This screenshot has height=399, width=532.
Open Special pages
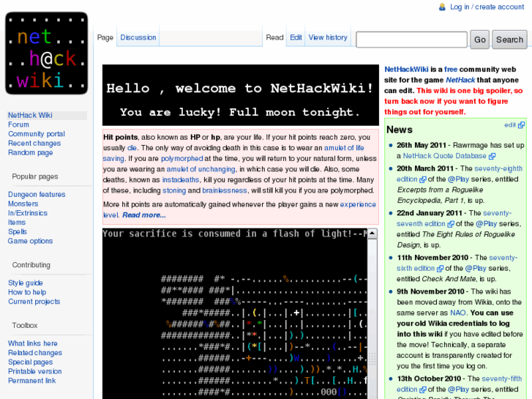30,362
